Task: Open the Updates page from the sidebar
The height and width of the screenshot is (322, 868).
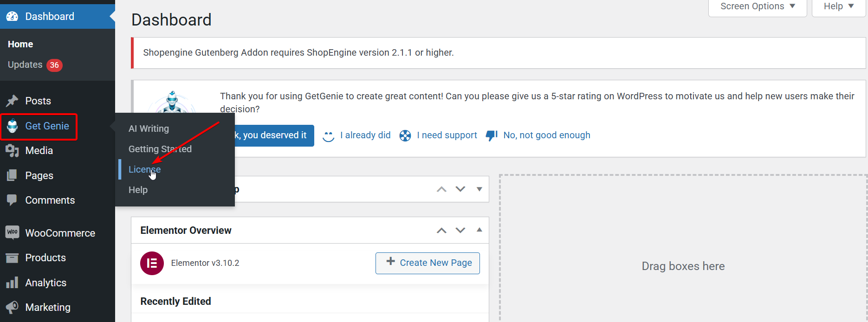Action: pos(25,65)
